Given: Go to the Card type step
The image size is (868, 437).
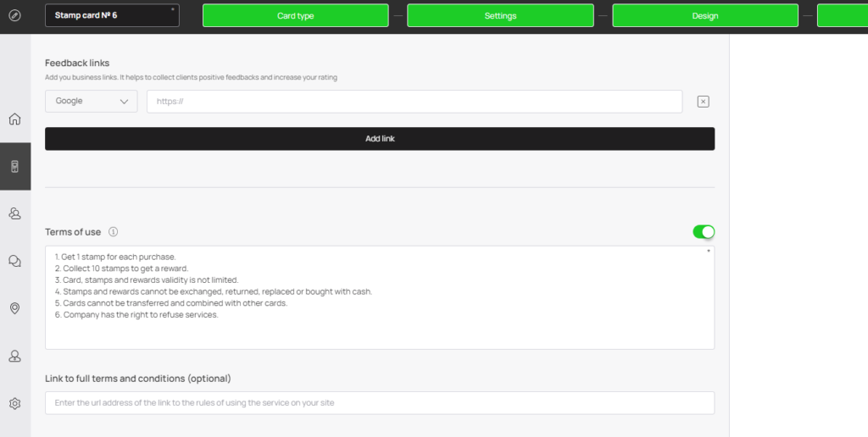Looking at the screenshot, I should (296, 15).
